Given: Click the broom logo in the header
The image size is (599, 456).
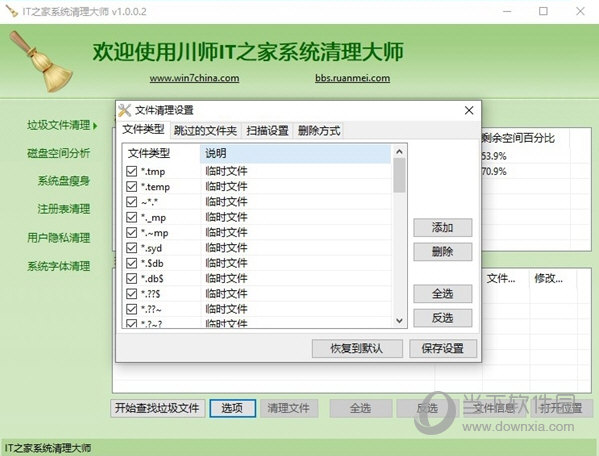Looking at the screenshot, I should click(40, 61).
